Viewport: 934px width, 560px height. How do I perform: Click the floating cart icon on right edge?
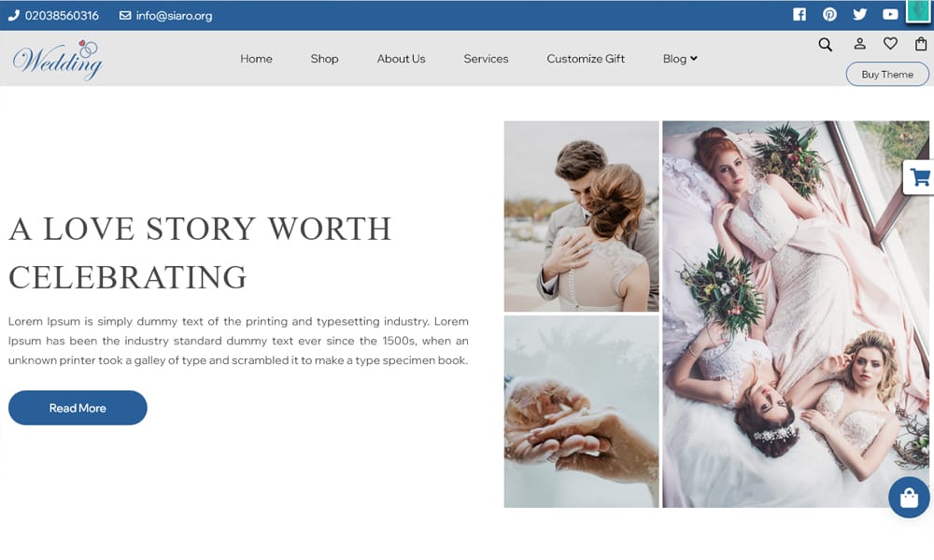pyautogui.click(x=920, y=177)
